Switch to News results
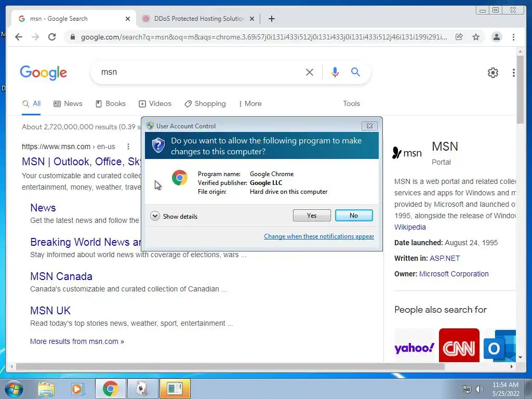Image resolution: width=532 pixels, height=399 pixels. coord(68,104)
